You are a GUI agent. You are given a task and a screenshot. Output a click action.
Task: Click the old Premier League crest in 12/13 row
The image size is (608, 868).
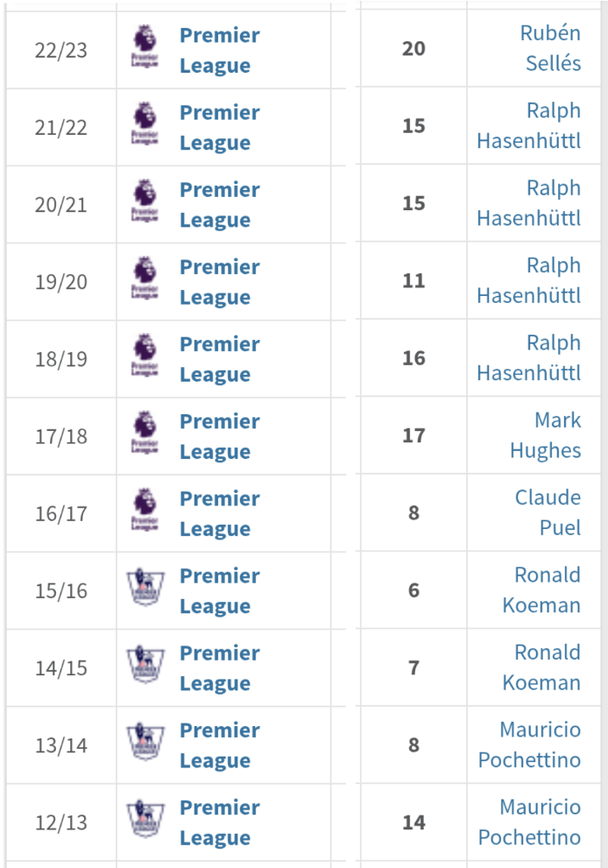coord(145,819)
